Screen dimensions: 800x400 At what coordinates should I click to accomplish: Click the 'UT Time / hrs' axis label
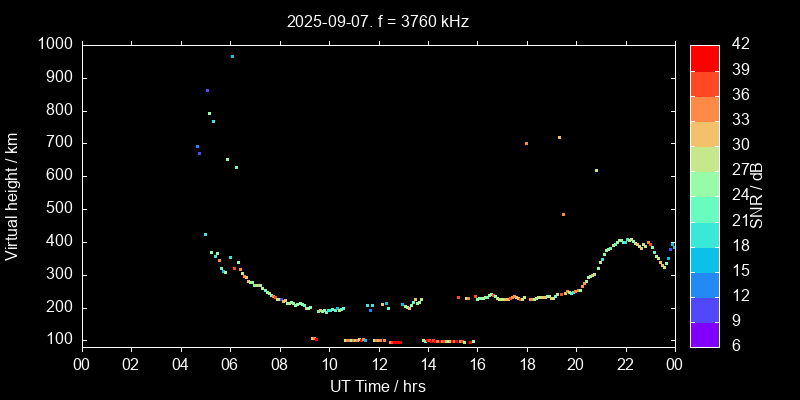click(378, 387)
